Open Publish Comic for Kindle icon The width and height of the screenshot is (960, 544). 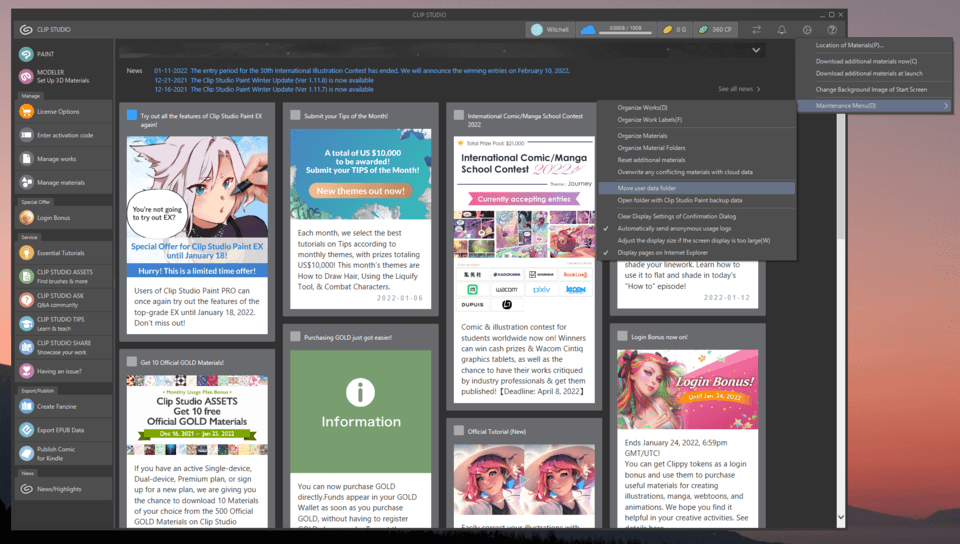point(26,453)
